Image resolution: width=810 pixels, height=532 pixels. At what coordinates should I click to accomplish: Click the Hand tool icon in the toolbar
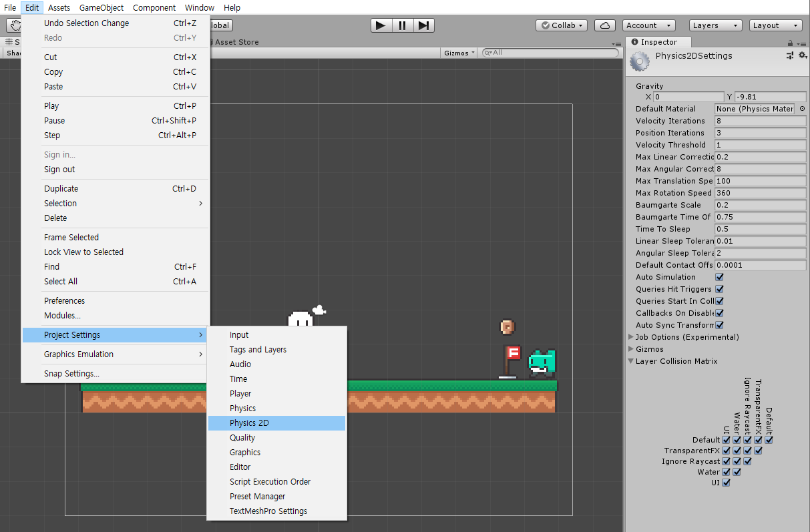(x=15, y=25)
